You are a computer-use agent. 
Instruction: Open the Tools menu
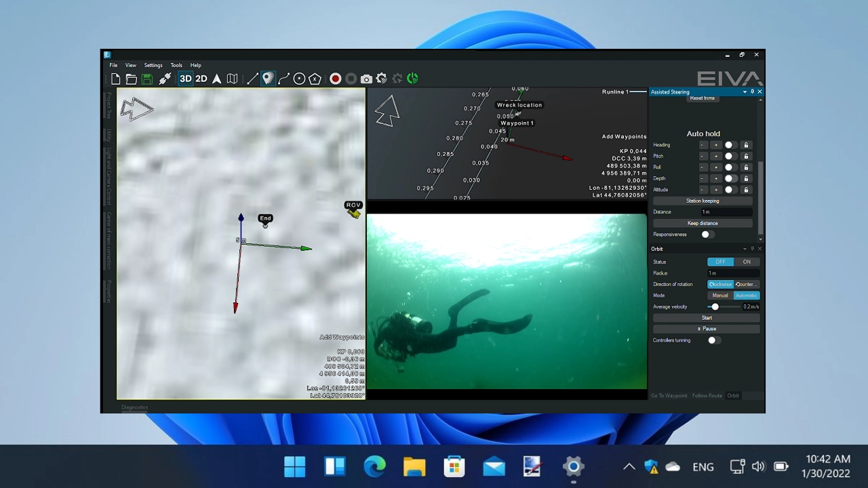176,65
